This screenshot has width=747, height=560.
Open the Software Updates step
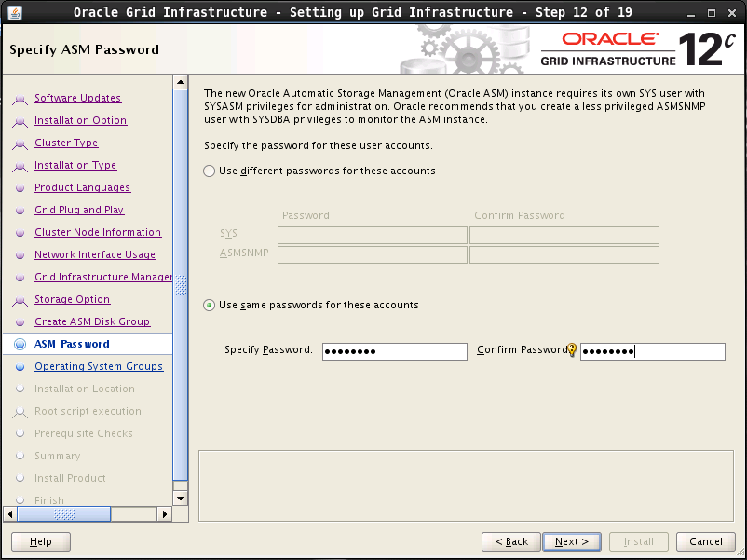(77, 99)
